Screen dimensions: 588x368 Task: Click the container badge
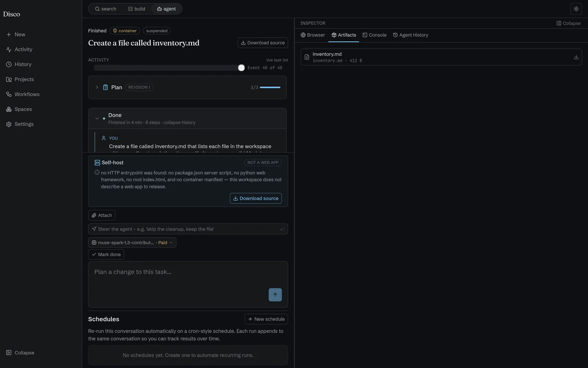(125, 31)
